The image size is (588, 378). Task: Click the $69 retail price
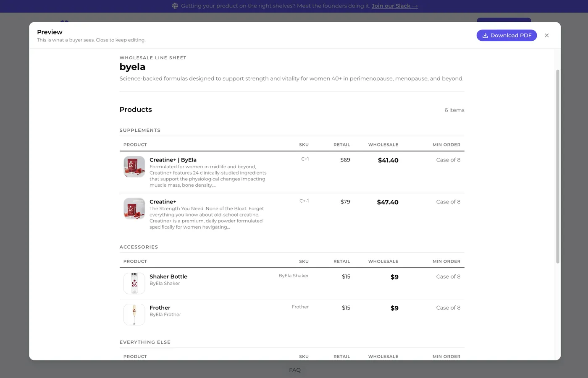point(345,160)
